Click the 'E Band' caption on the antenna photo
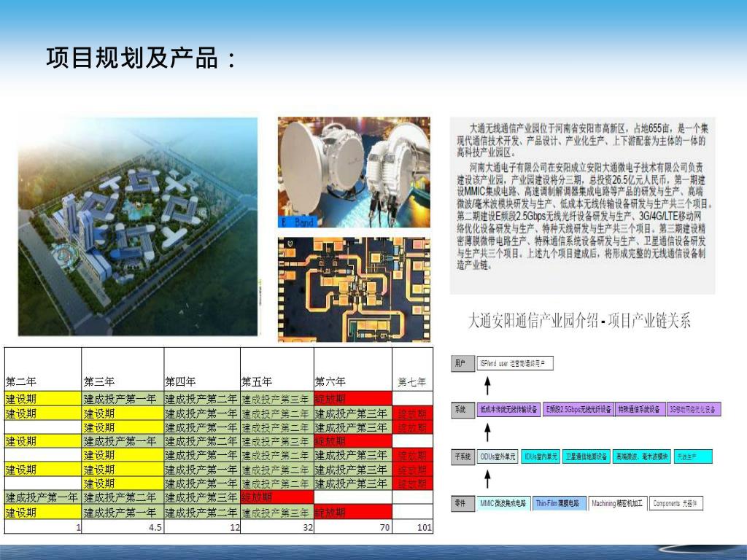This screenshot has width=747, height=560. tap(298, 222)
